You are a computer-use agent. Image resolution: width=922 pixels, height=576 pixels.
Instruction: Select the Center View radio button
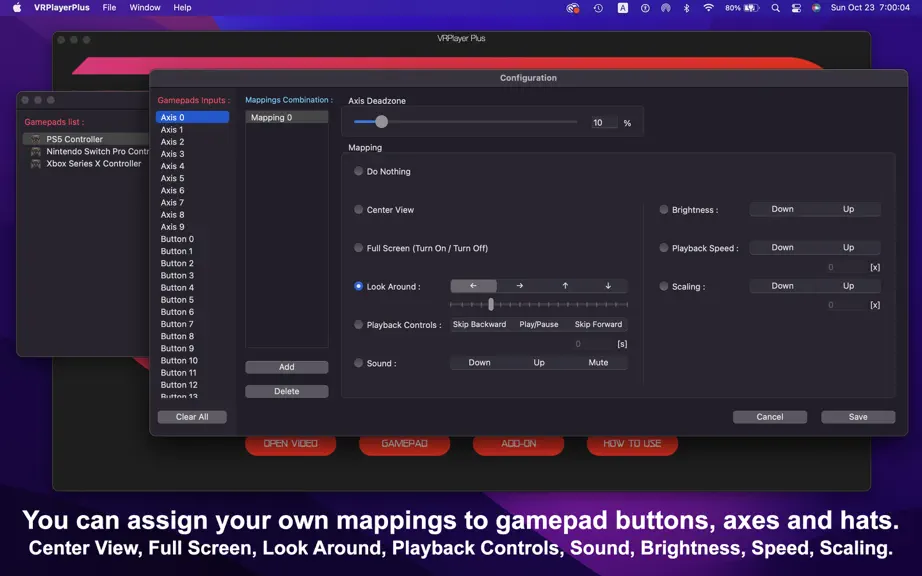(358, 209)
